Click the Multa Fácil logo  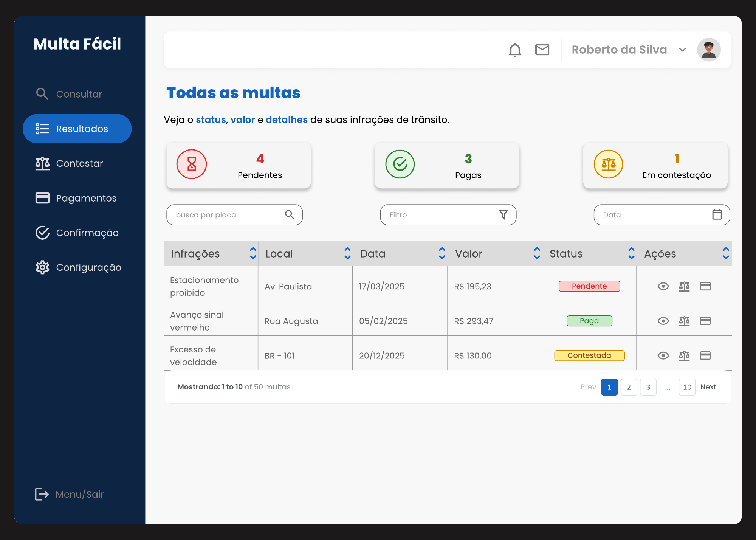77,44
